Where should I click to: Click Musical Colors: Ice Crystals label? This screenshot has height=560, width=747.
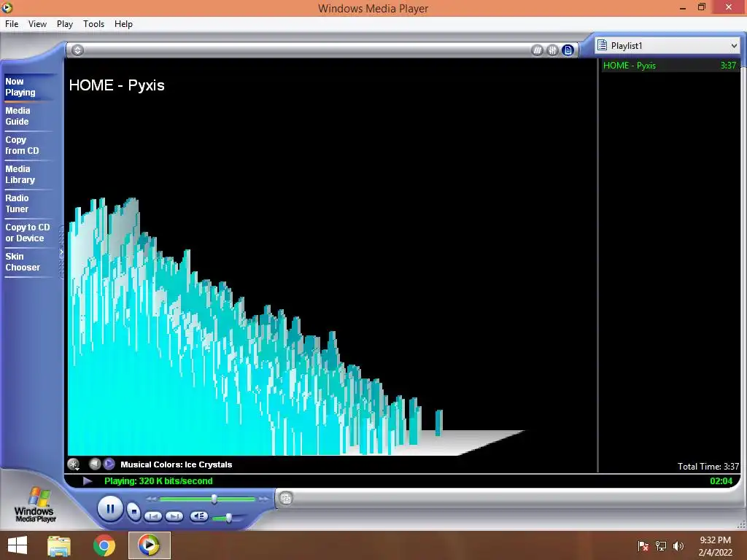click(x=177, y=464)
